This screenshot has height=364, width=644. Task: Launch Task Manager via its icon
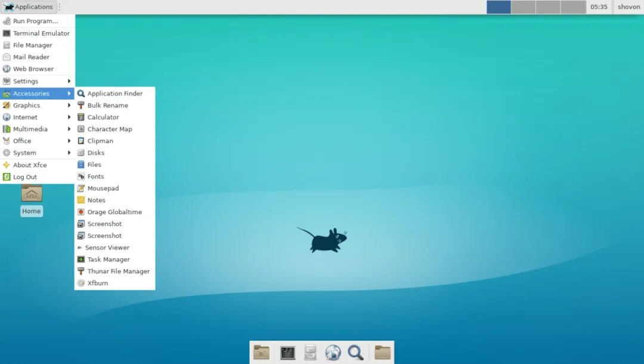coord(81,260)
